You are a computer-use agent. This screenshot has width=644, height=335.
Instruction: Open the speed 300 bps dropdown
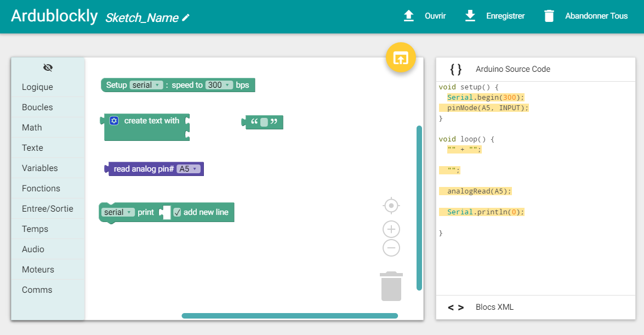coord(219,85)
